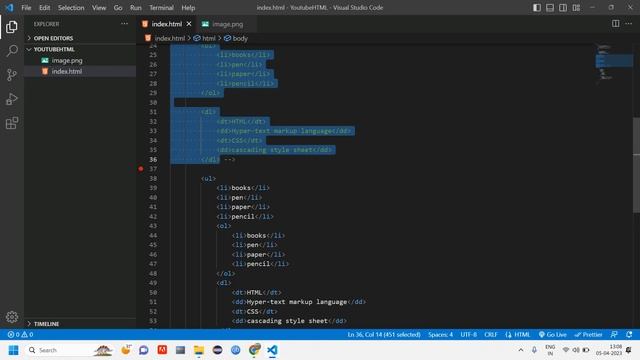
Task: Open the File menu
Action: pos(26,8)
